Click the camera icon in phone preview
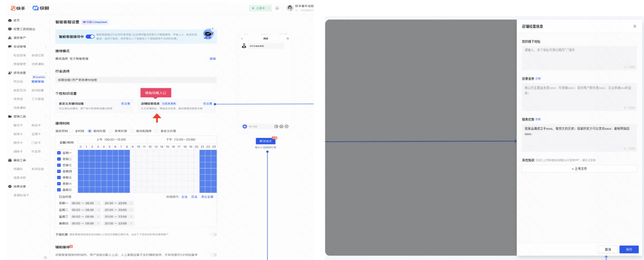 point(244,126)
